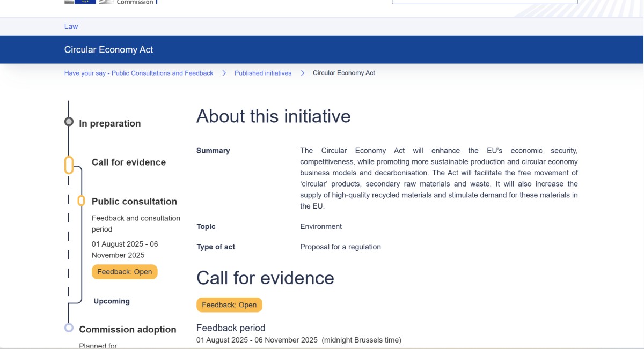Click the yellow Public consultation timeline marker
This screenshot has width=644, height=349.
(81, 201)
